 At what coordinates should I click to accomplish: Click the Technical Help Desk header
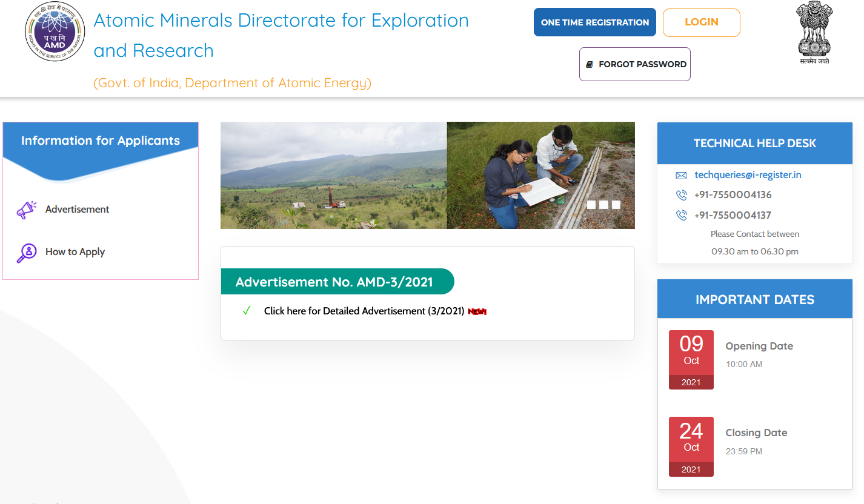[x=755, y=144]
